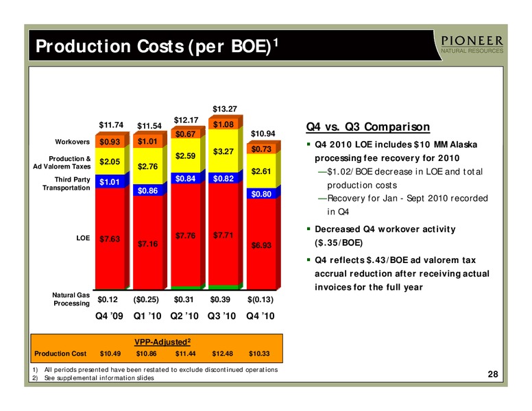Click the $0.80 blue transportation segment
Viewport: 532px width, 411px height.
pyautogui.click(x=261, y=194)
